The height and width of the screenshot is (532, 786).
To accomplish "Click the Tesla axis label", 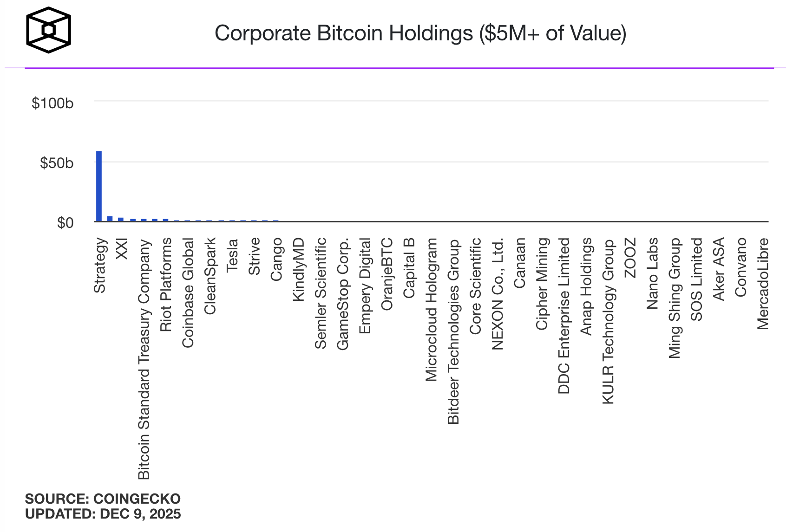I will click(x=232, y=255).
